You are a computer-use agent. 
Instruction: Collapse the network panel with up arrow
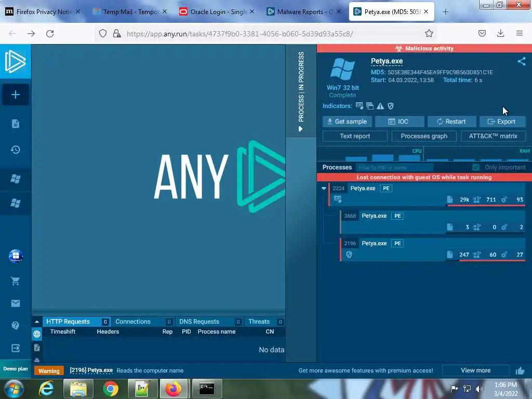point(37,322)
